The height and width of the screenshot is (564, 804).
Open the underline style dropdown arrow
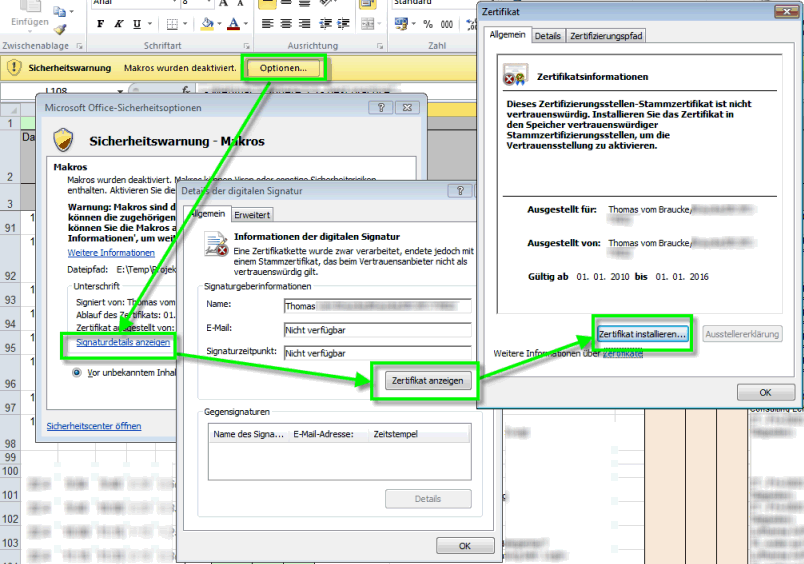pyautogui.click(x=149, y=23)
